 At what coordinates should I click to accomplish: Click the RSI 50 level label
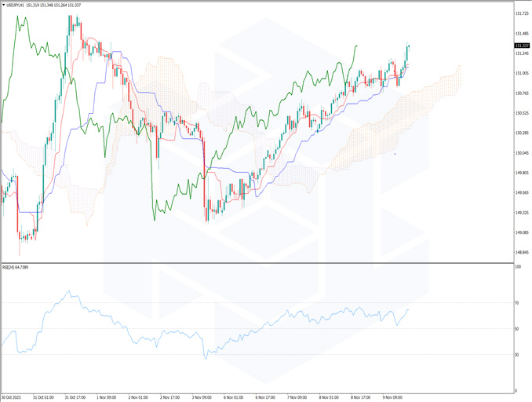tap(517, 328)
